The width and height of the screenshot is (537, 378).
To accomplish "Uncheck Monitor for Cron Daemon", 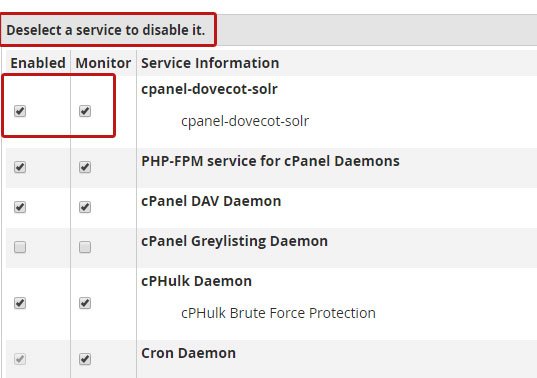I will (x=85, y=359).
